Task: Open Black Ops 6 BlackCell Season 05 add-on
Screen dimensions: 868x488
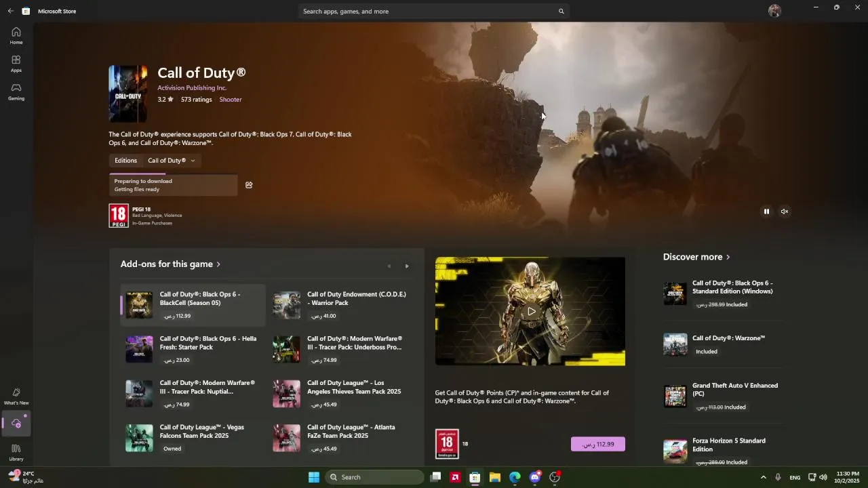Action: point(193,305)
